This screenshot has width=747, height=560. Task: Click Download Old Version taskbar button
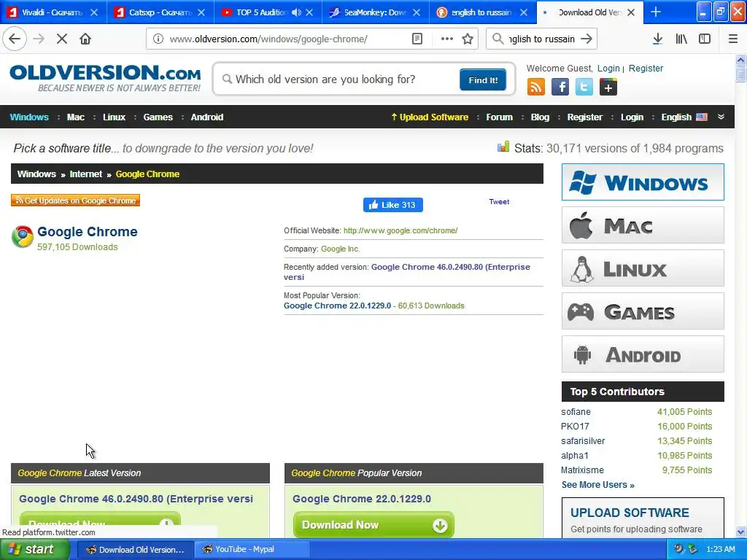click(x=135, y=549)
